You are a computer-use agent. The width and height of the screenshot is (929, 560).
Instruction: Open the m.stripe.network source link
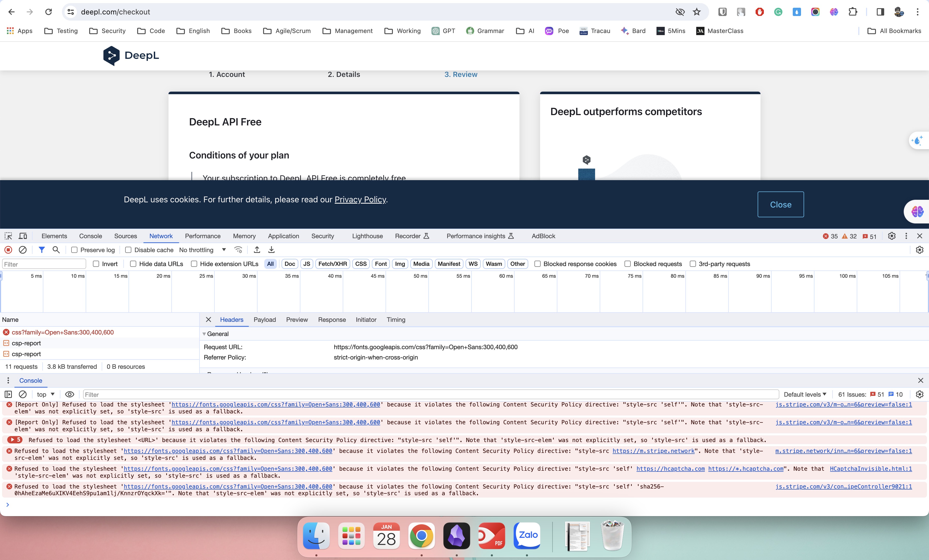(x=843, y=451)
